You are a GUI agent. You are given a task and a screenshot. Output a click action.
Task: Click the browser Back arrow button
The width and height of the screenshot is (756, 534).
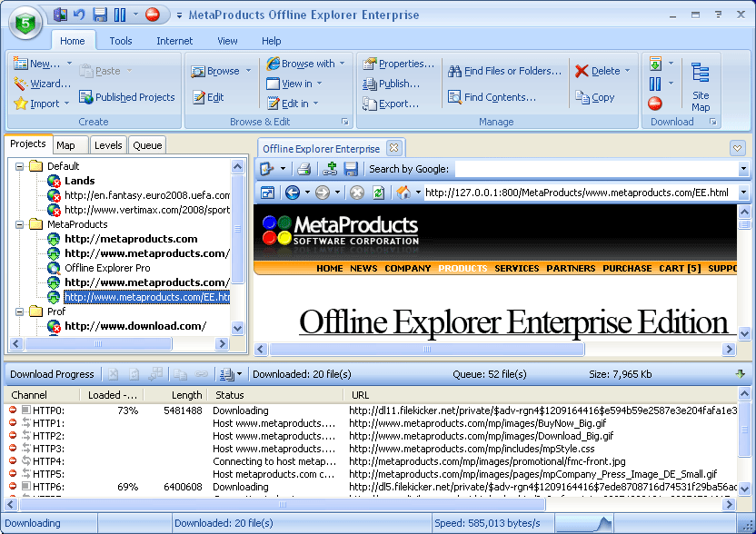click(292, 193)
